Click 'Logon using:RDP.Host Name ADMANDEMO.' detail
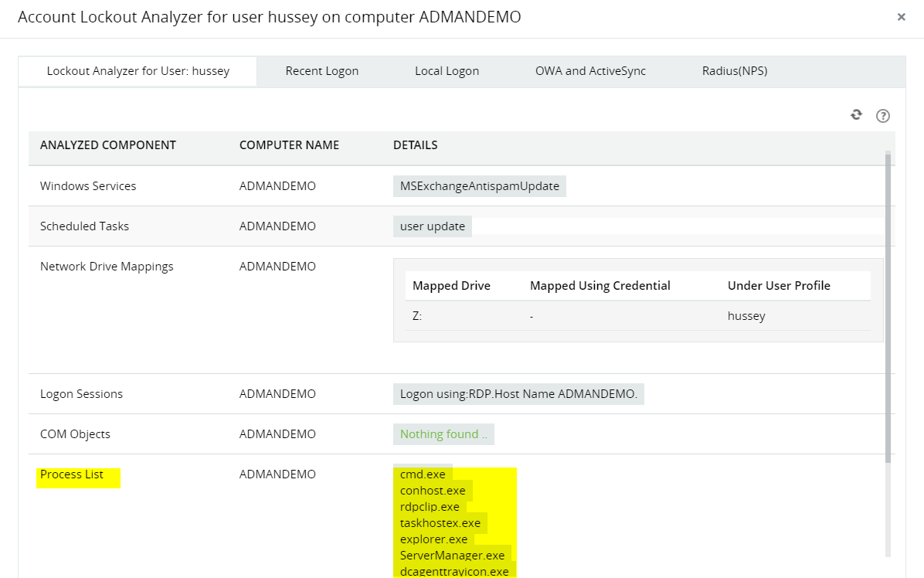This screenshot has height=578, width=924. 518,393
